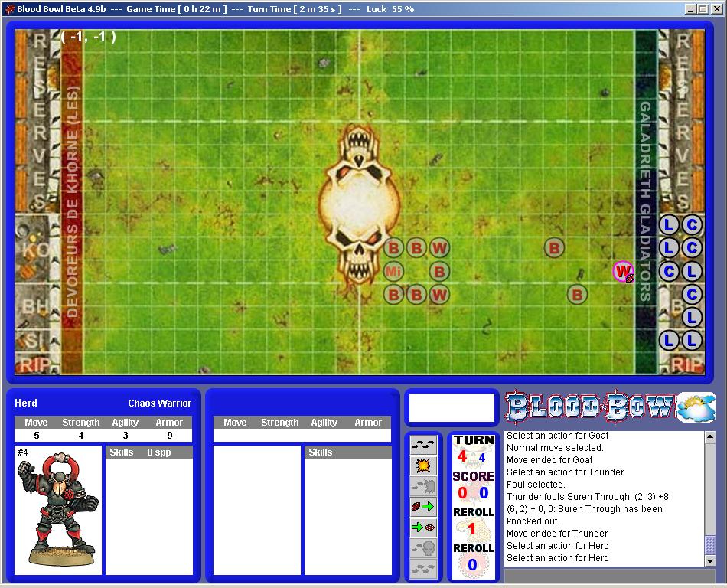This screenshot has height=588, width=727.
Task: Click the chat input field below the log
Action: pyautogui.click(x=610, y=576)
